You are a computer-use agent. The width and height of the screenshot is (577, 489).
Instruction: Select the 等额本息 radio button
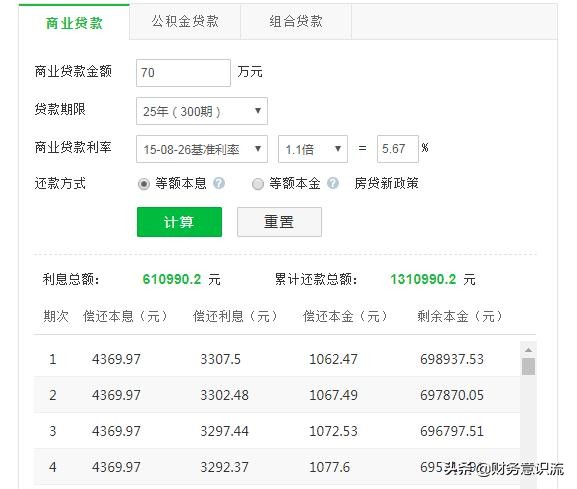pyautogui.click(x=144, y=184)
